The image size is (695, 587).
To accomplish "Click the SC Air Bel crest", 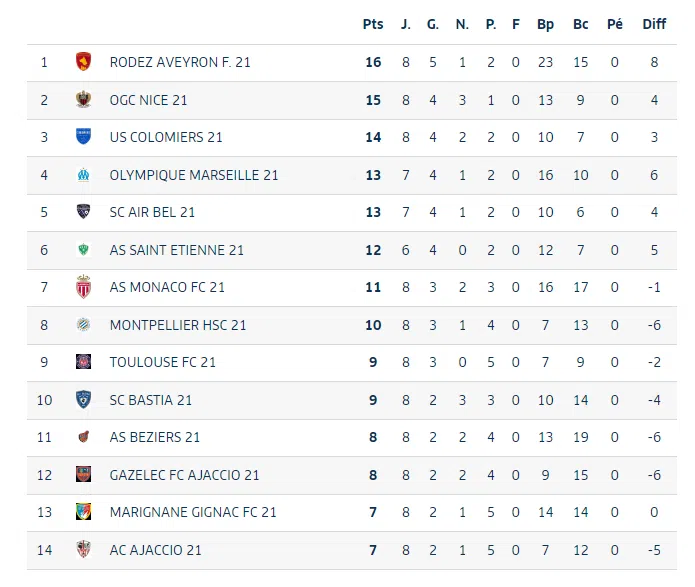I will point(83,212).
